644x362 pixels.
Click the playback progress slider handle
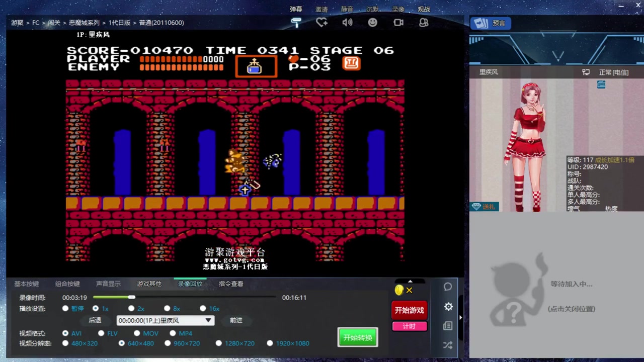coord(132,297)
